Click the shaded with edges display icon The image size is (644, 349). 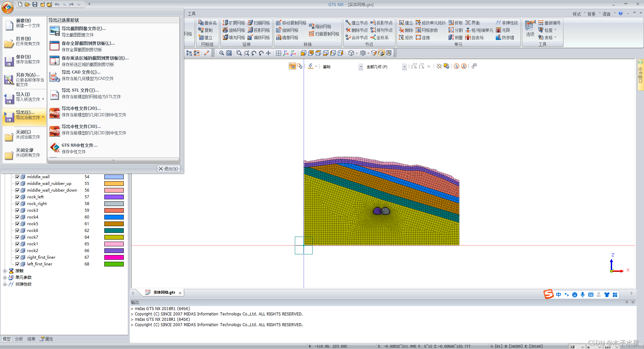[381, 53]
